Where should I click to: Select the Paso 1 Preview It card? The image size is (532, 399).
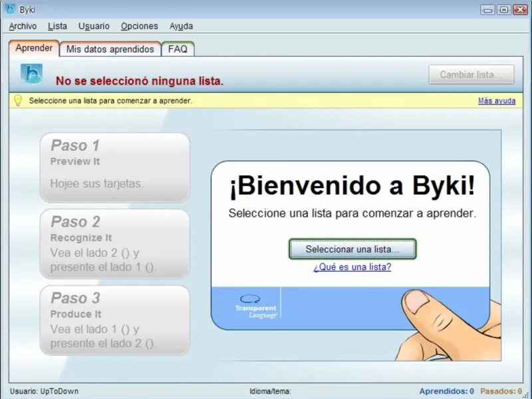tap(114, 168)
